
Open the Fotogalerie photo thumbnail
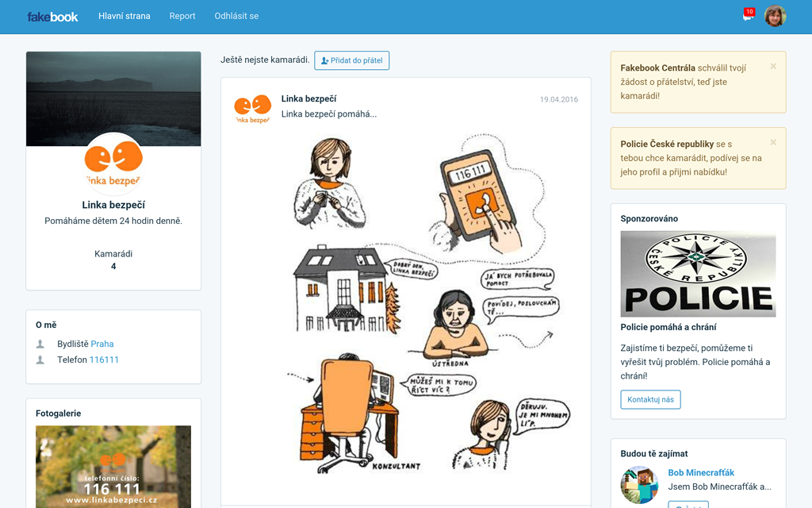coord(113,467)
